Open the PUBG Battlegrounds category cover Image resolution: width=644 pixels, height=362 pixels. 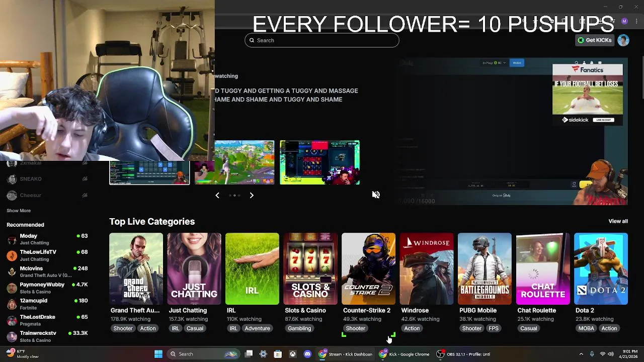point(485,268)
